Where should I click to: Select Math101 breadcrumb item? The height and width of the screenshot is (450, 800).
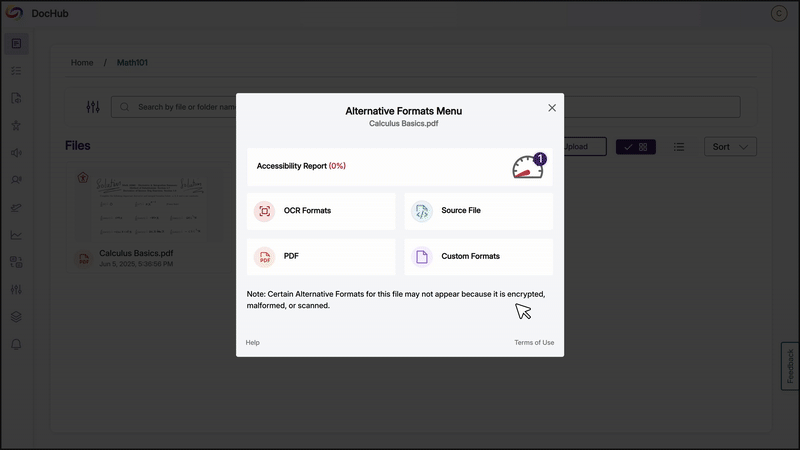[x=132, y=63]
